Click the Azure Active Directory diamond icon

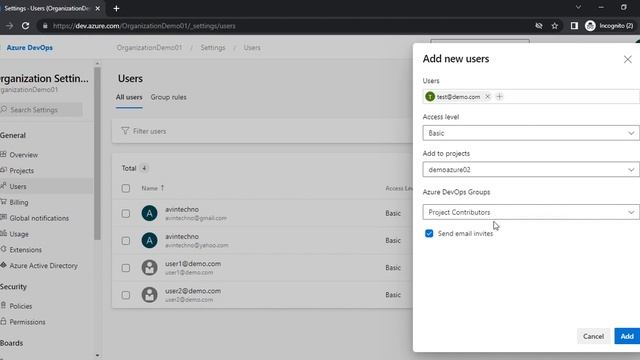click(3, 265)
